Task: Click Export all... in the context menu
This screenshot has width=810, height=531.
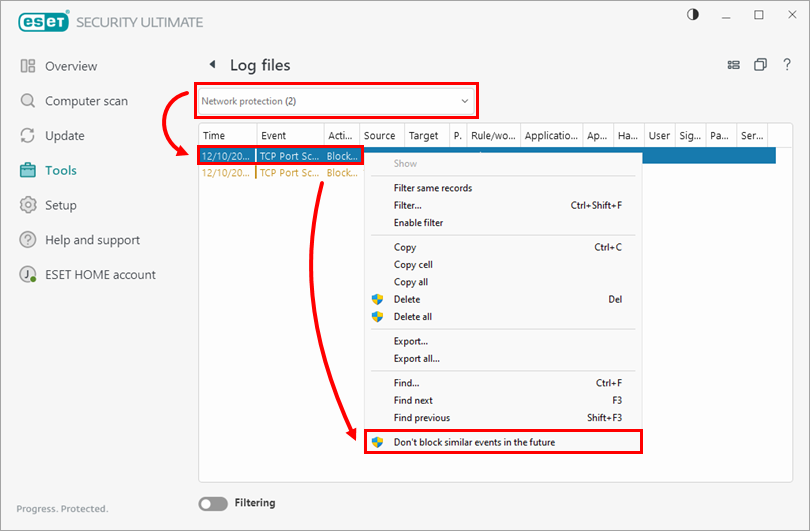Action: (x=417, y=359)
